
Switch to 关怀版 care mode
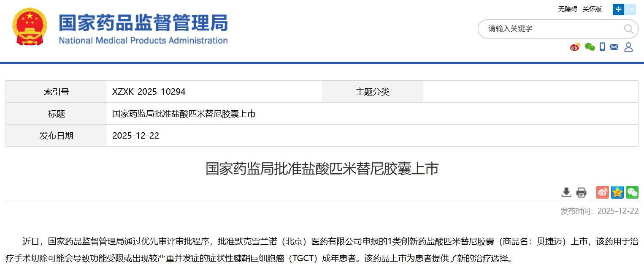[592, 9]
